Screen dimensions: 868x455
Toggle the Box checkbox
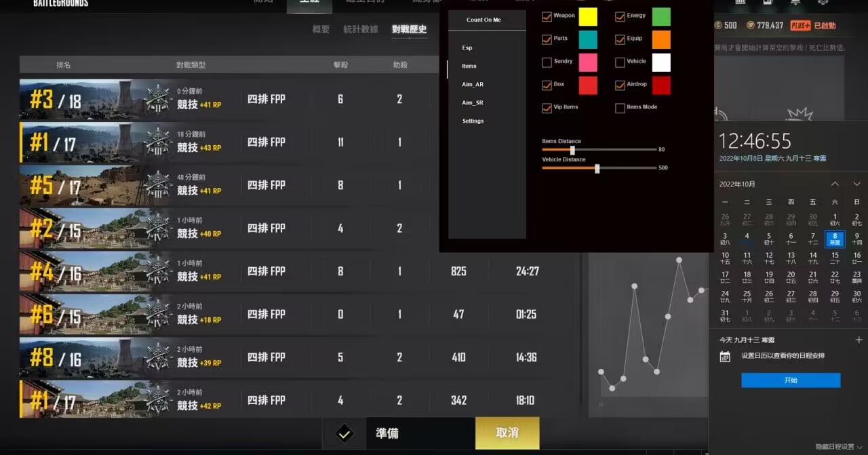tap(547, 85)
